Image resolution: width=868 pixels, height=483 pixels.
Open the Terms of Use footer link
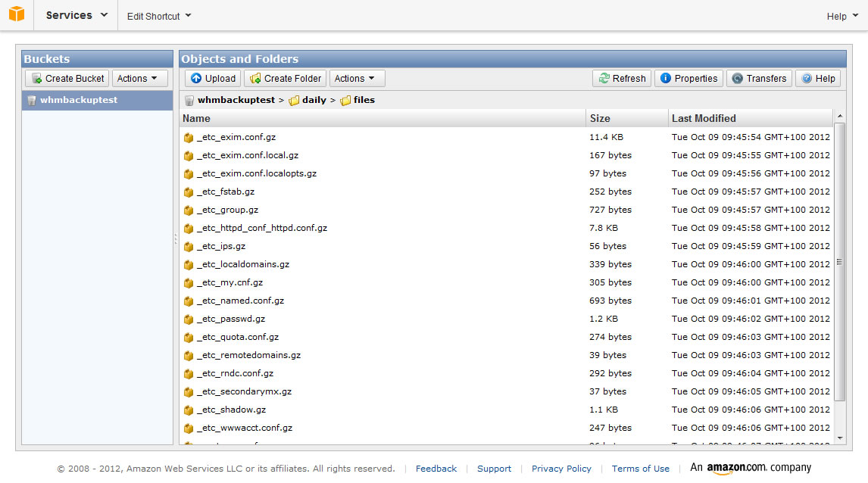pos(641,469)
